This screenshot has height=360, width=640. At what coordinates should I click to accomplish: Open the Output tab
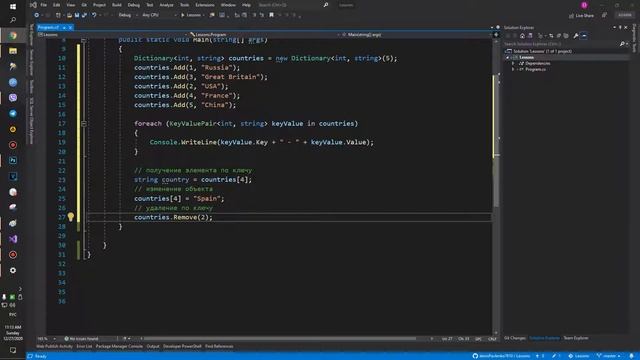(x=153, y=347)
